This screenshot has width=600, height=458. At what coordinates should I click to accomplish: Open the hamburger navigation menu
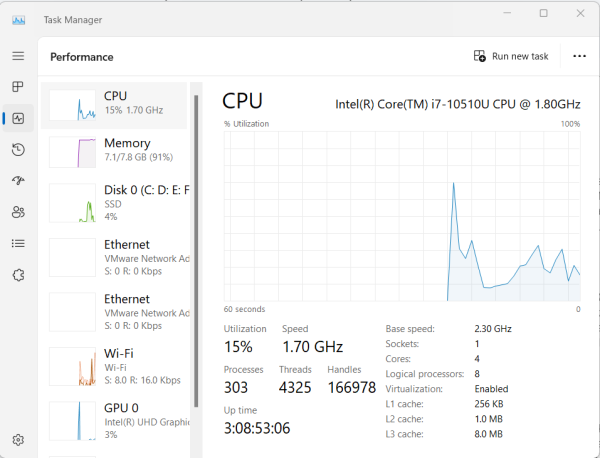[18, 56]
